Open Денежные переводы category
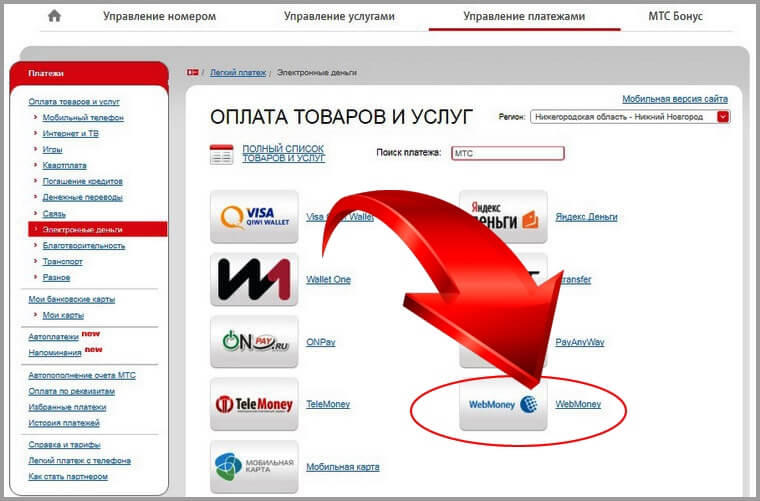This screenshot has height=501, width=760. 82,197
